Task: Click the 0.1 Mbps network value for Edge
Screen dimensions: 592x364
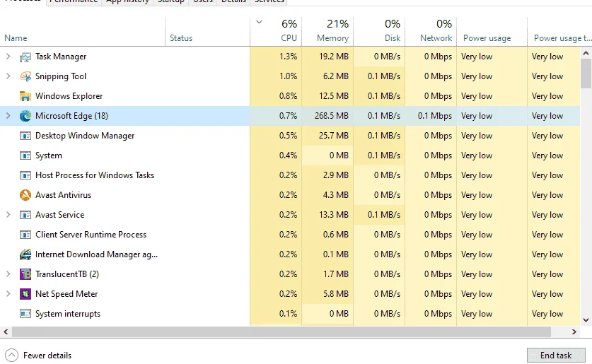Action: 434,116
